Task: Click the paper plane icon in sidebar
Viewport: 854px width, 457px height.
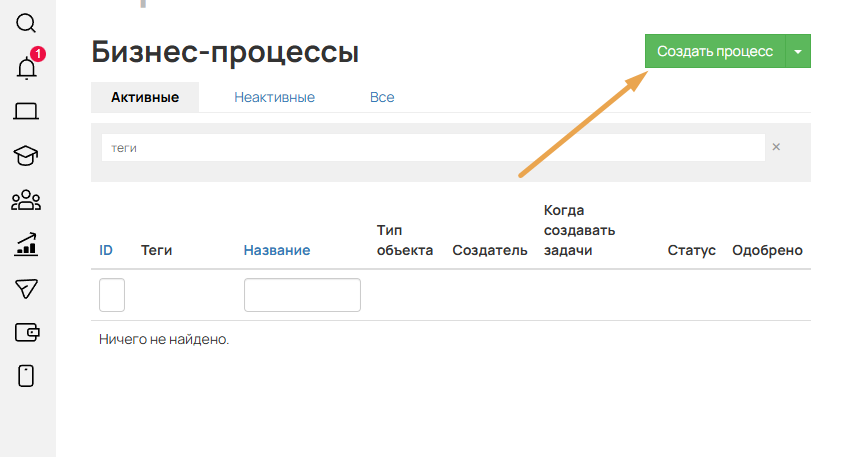Action: click(x=27, y=288)
